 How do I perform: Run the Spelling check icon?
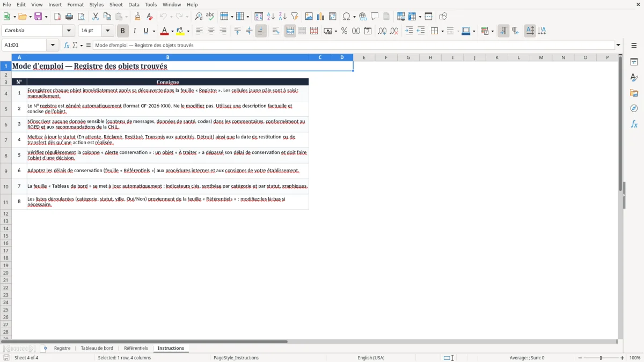pos(210,17)
